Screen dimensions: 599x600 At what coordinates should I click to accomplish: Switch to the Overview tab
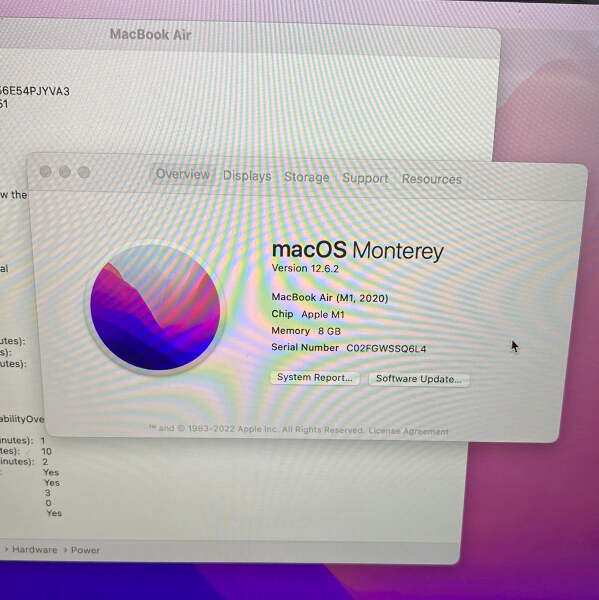tap(183, 174)
